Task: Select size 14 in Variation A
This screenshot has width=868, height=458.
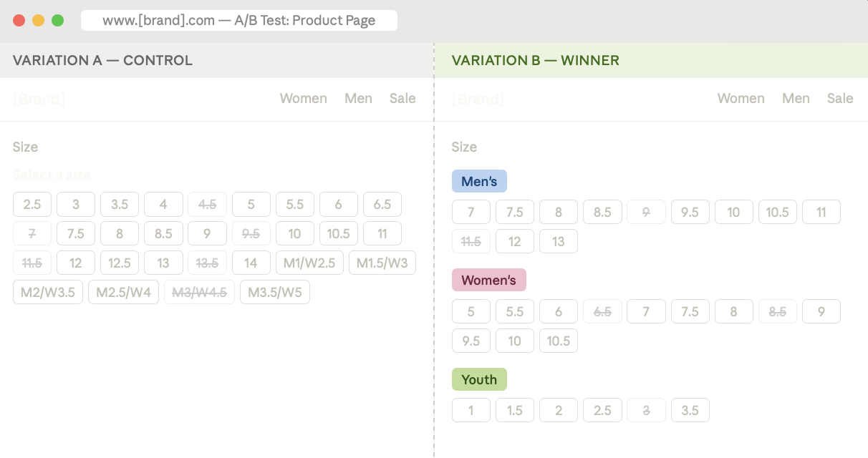Action: [x=251, y=263]
